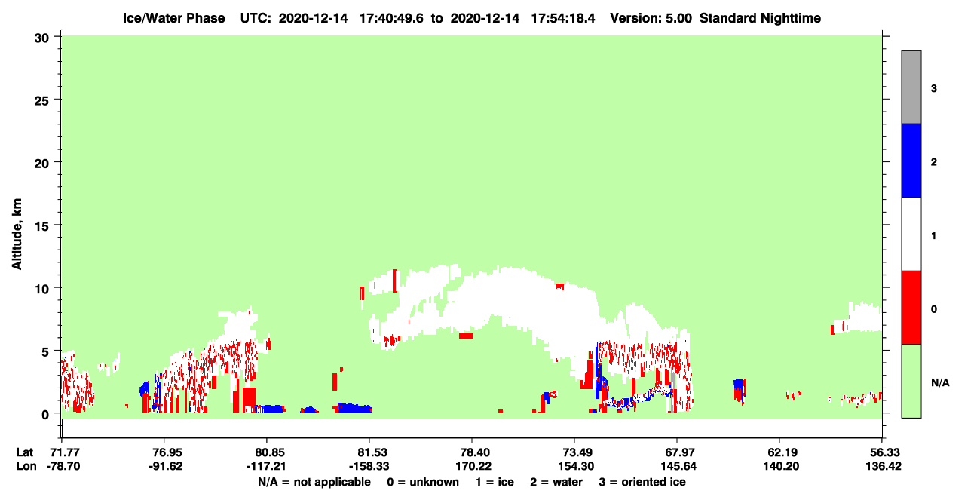Click the latitude value 67.97
Viewport: 980px width, 503px height.
pyautogui.click(x=677, y=452)
